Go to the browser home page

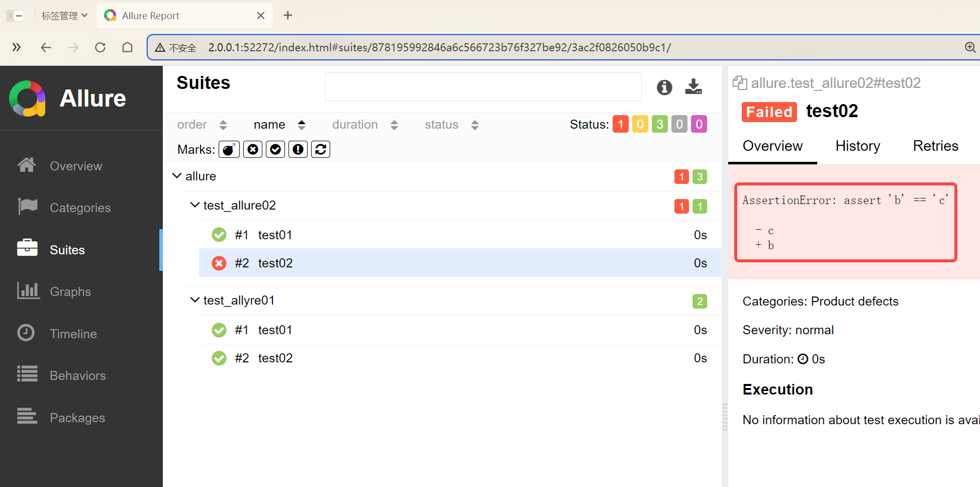pos(128,47)
